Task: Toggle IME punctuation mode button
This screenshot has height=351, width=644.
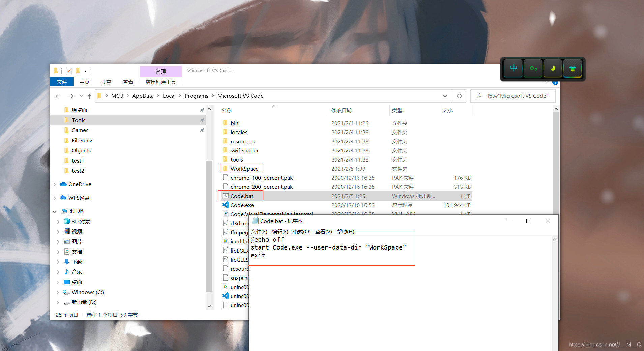Action: pyautogui.click(x=533, y=69)
